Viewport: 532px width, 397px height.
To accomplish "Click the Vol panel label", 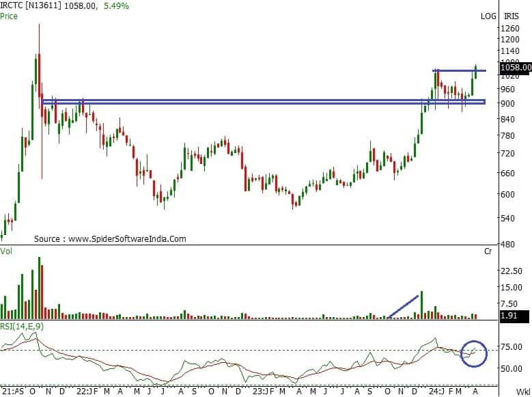I will (x=6, y=252).
